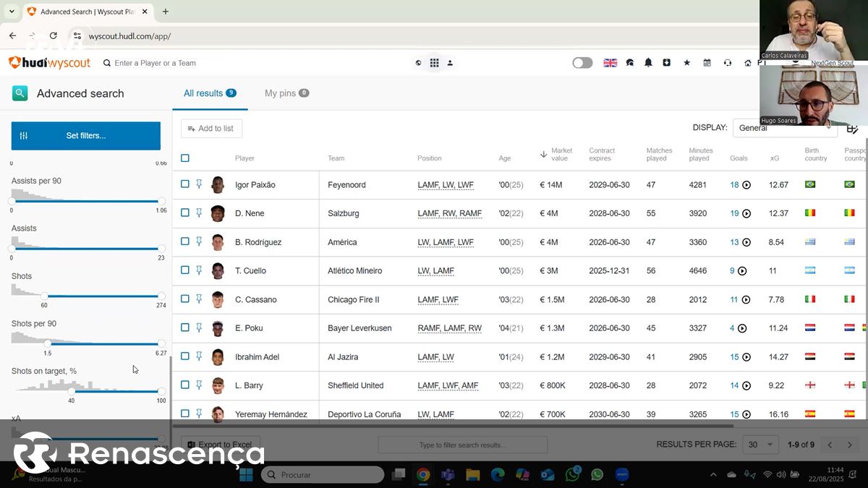Open the language flag selector
The image size is (868, 488).
pyautogui.click(x=610, y=63)
